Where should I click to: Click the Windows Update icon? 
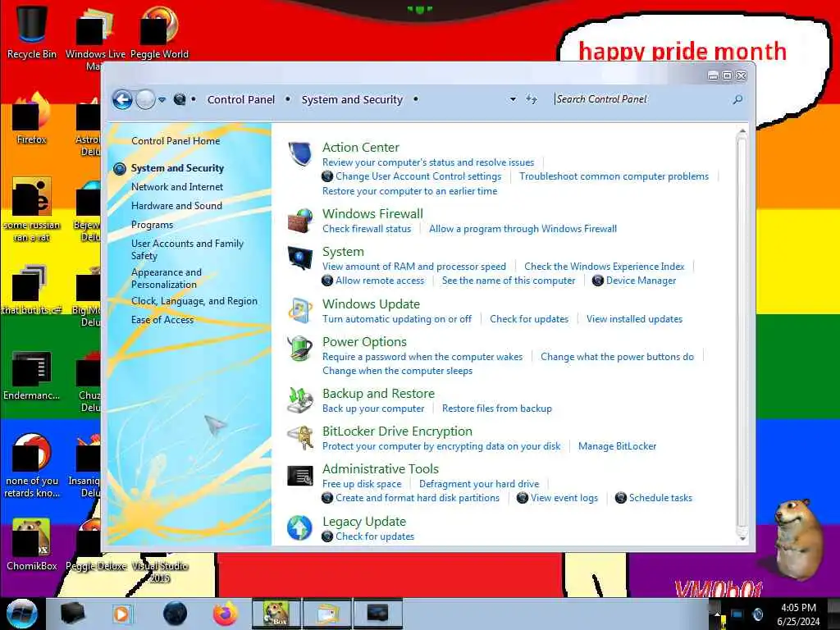pyautogui.click(x=299, y=311)
